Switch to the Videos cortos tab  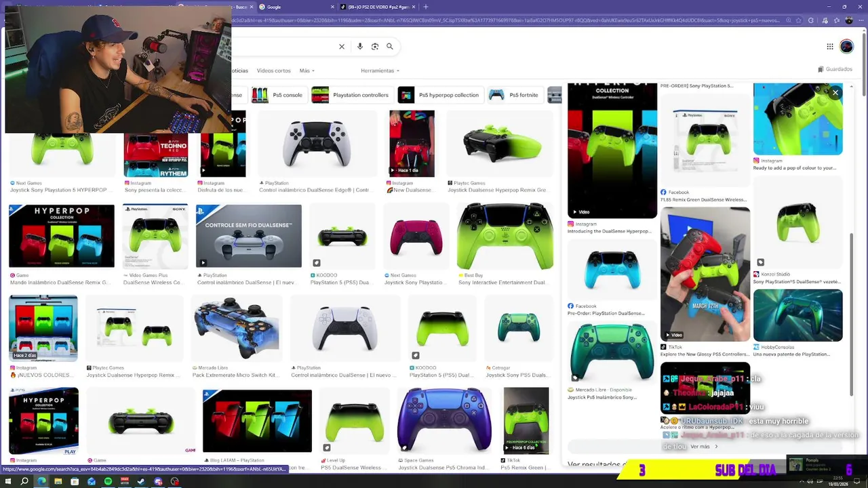273,70
